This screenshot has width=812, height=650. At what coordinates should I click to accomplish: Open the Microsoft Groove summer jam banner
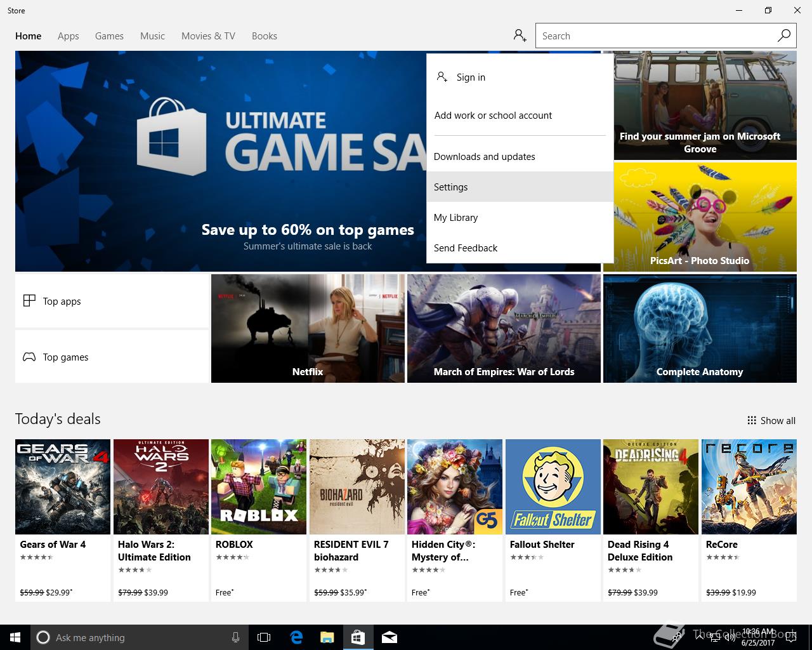pos(705,105)
